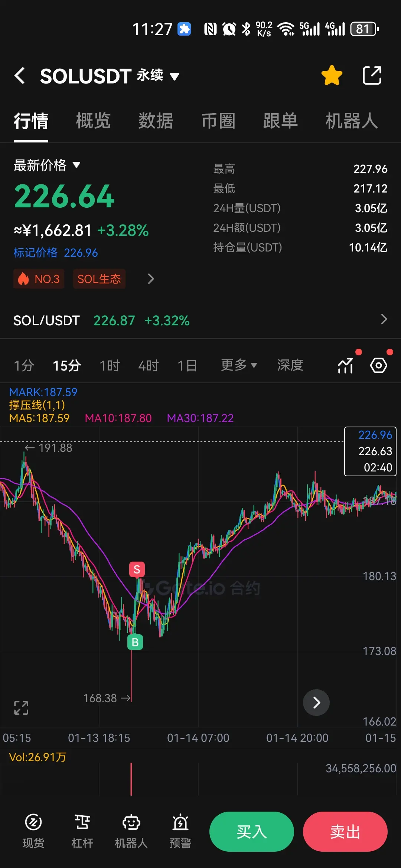The height and width of the screenshot is (868, 401).
Task: Tap the red S sell marker
Action: tap(137, 569)
